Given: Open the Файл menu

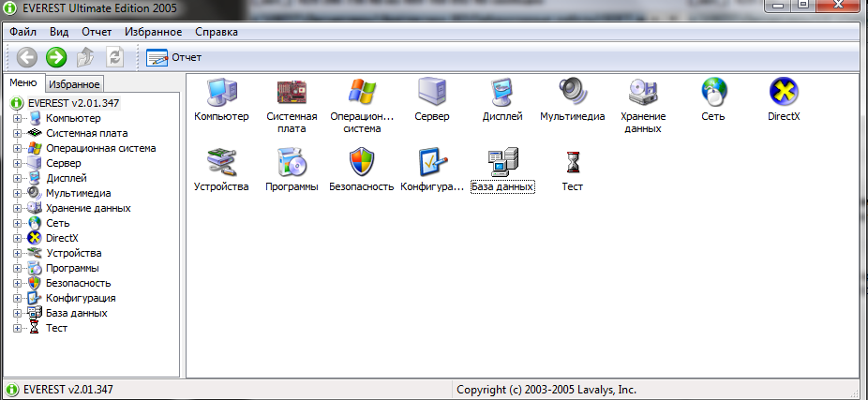Looking at the screenshot, I should [x=22, y=32].
